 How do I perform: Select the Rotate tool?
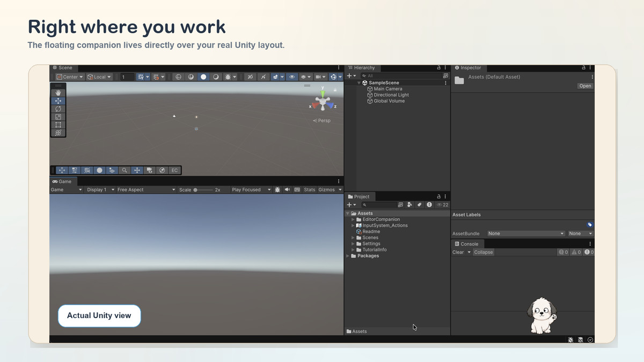58,109
